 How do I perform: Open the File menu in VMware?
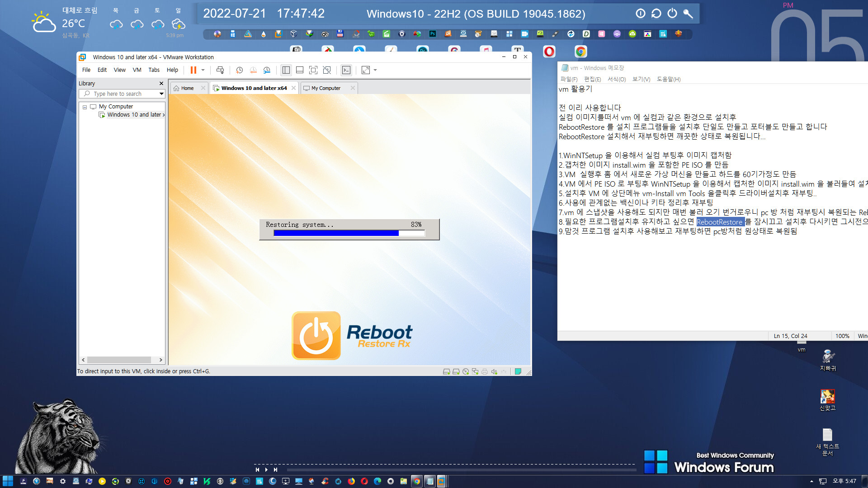click(86, 70)
